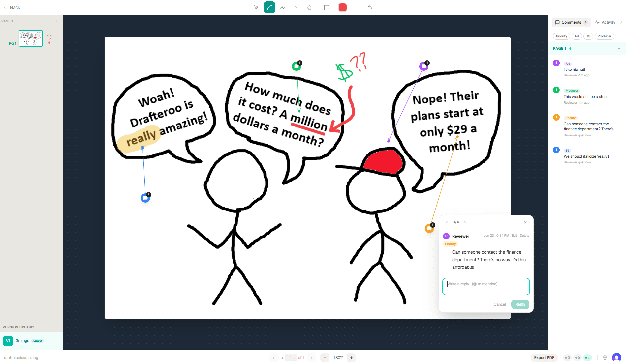Viewport: 626px width, 364px height.
Task: Click the Art tag on first comment
Action: pos(568,64)
